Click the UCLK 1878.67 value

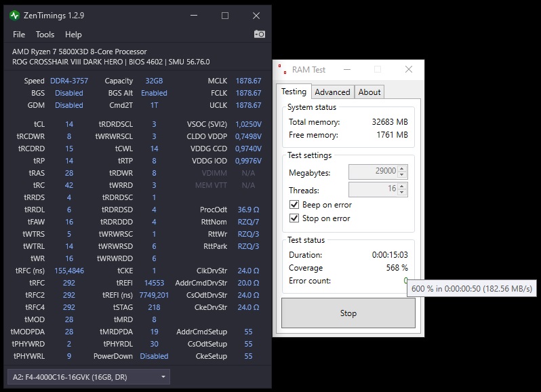click(x=248, y=105)
